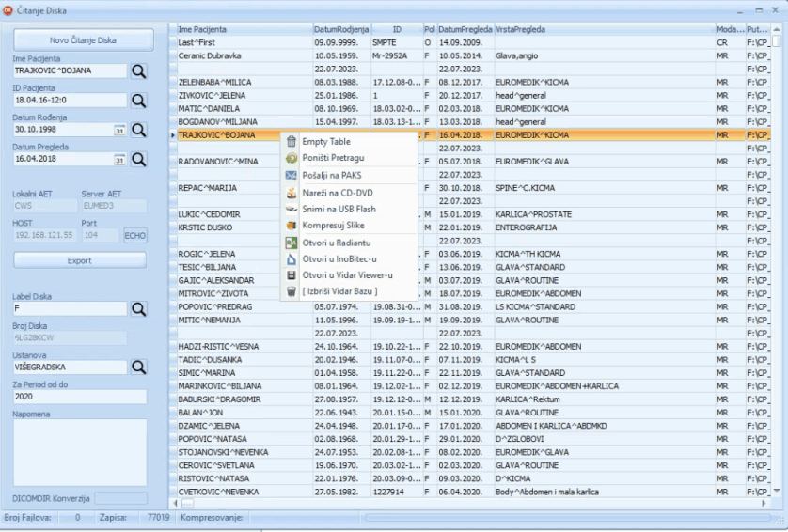Click search icon next to Ime Pacijenta

(x=138, y=70)
